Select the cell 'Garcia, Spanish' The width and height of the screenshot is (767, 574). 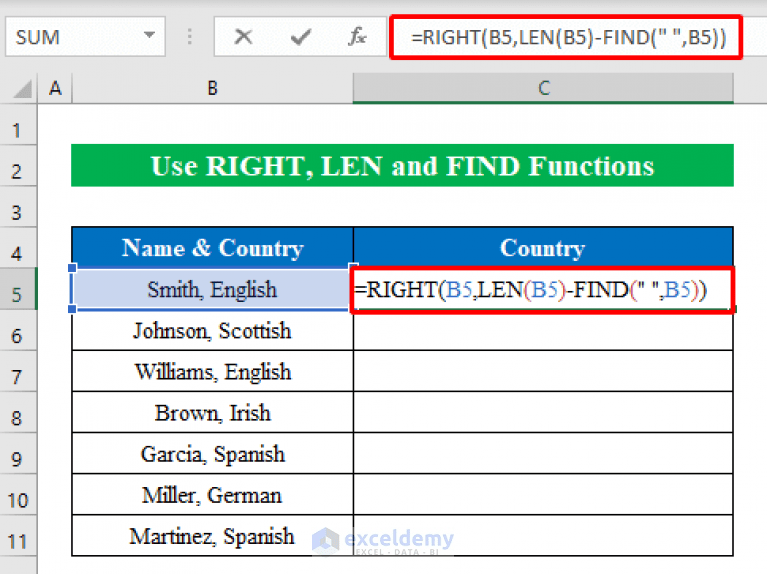point(212,454)
